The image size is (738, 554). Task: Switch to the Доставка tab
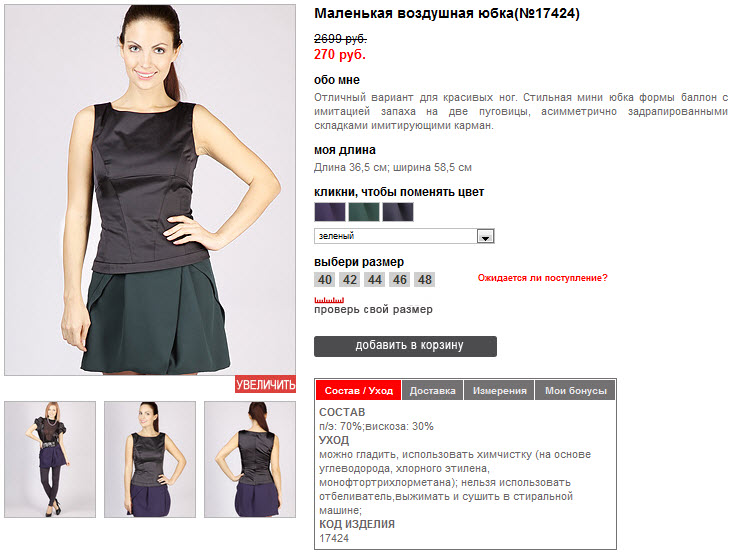pyautogui.click(x=433, y=391)
